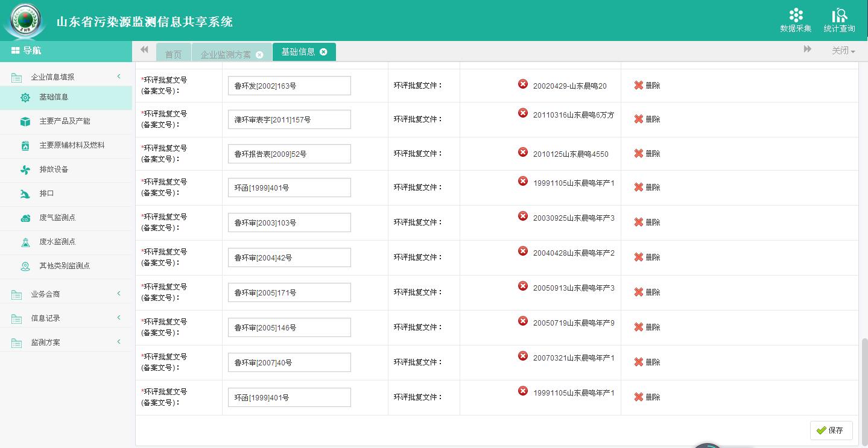
Task: Open 废水监测点 sidebar entry
Action: click(57, 242)
